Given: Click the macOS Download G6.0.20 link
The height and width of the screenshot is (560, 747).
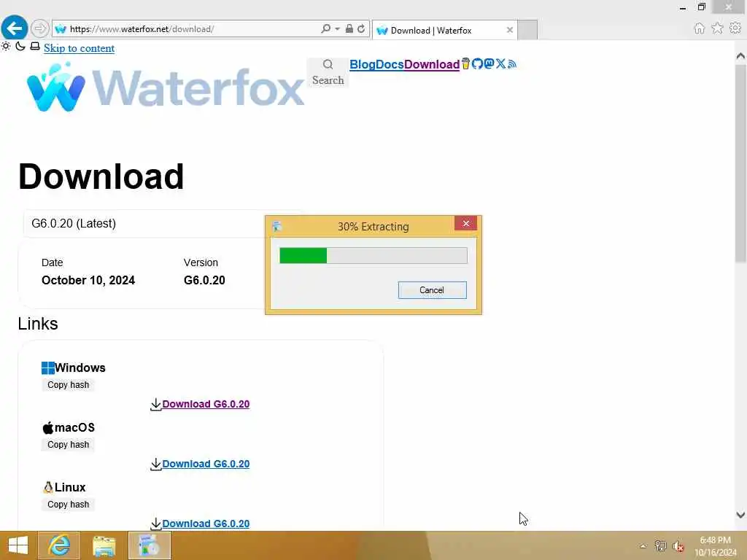Looking at the screenshot, I should coord(205,464).
